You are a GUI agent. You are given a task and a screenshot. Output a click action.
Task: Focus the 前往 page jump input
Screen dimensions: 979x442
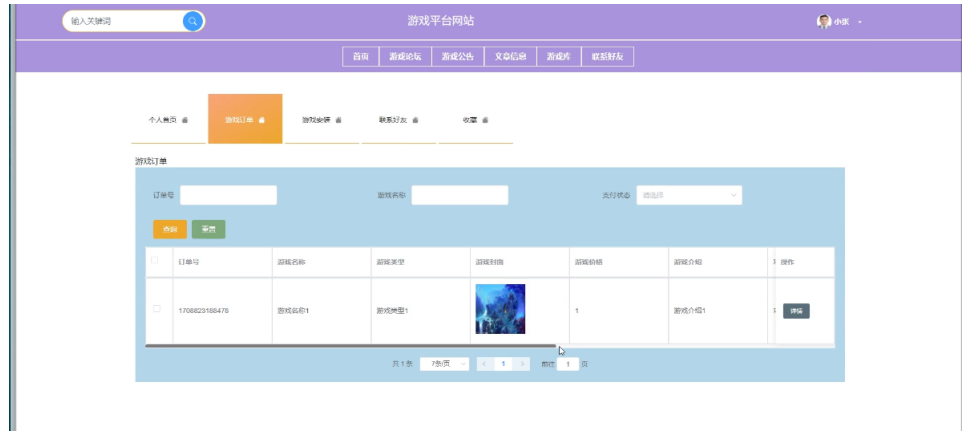click(568, 364)
